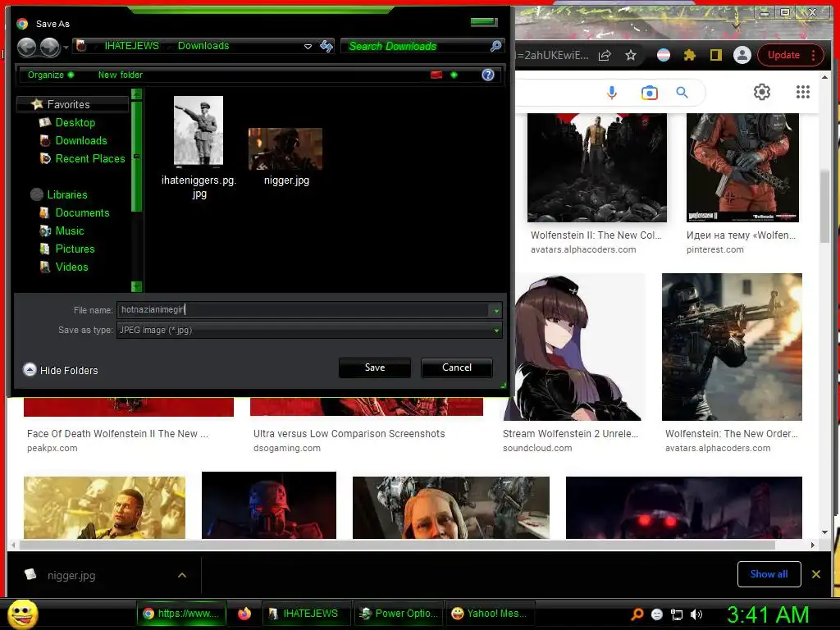Select Downloads in the Favorites list
The height and width of the screenshot is (630, 840).
point(81,141)
